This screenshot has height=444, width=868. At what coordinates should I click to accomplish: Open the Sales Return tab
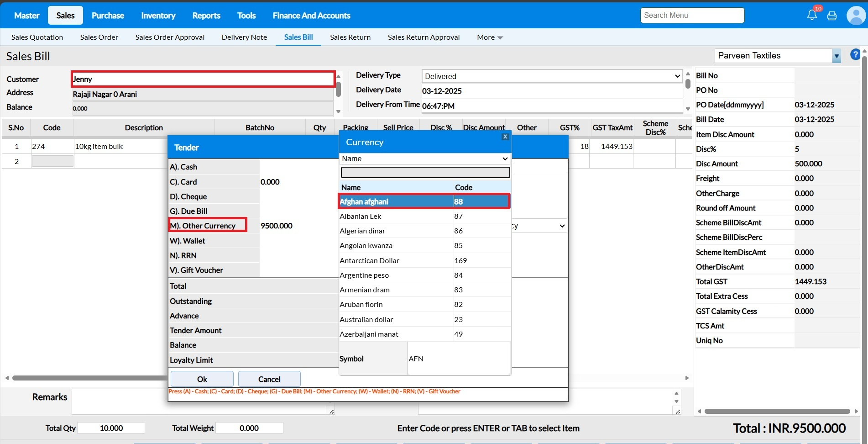350,37
